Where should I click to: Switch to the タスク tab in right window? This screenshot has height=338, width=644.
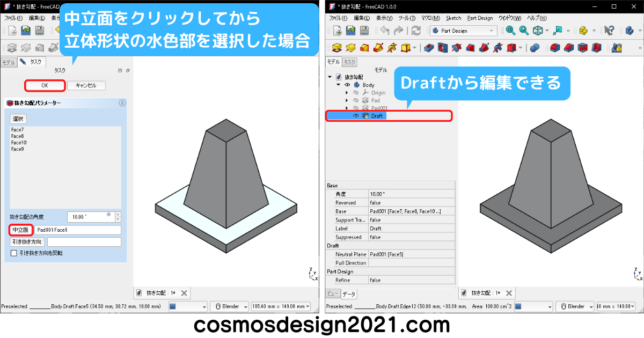coord(349,62)
